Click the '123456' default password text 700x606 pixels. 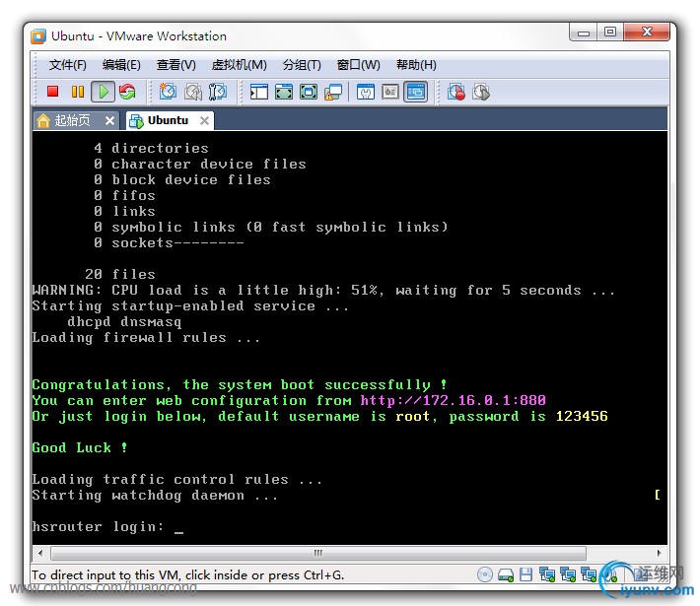(x=582, y=417)
